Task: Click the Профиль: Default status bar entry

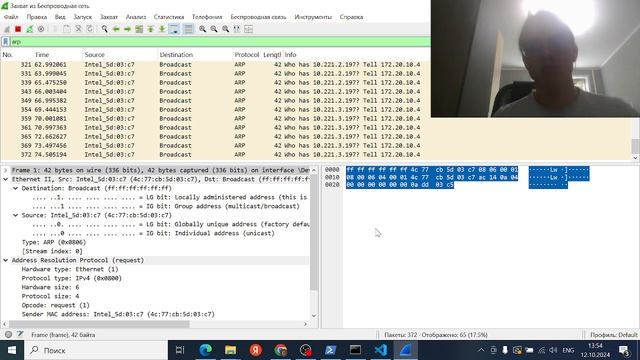Action: 613,335
